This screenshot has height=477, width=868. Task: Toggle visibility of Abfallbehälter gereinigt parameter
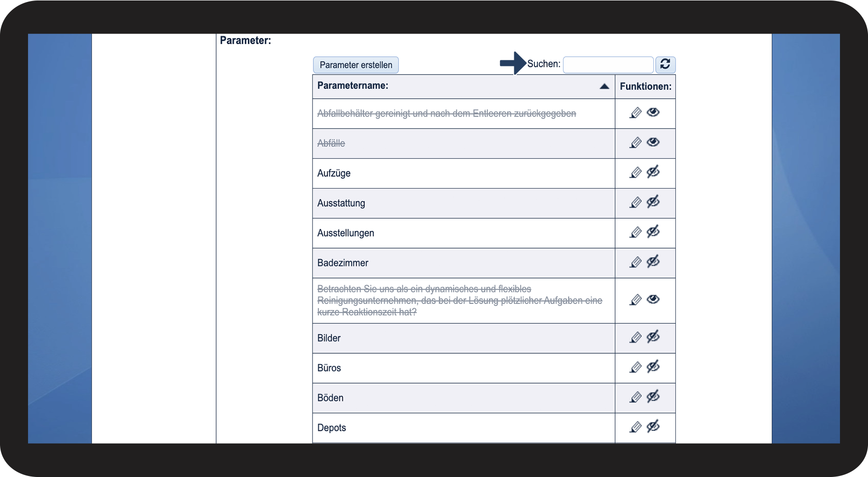pos(653,112)
